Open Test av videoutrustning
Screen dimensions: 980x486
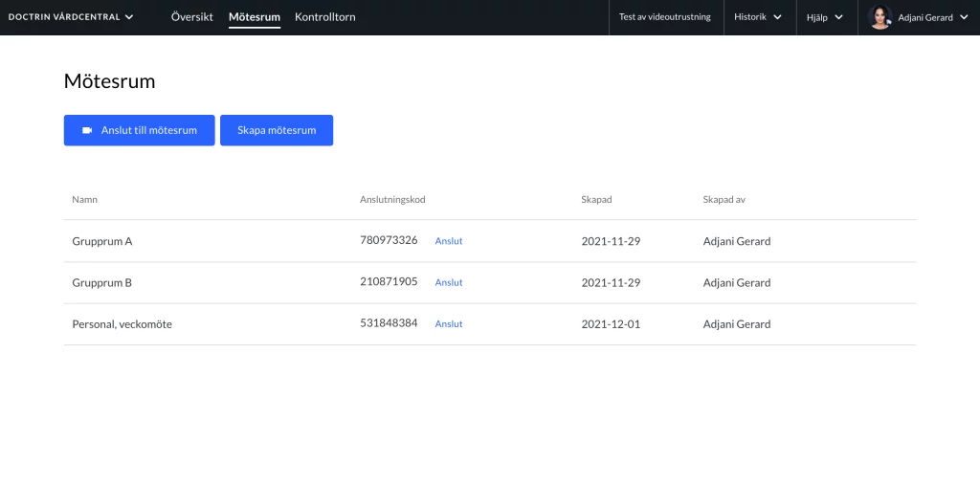(x=665, y=17)
